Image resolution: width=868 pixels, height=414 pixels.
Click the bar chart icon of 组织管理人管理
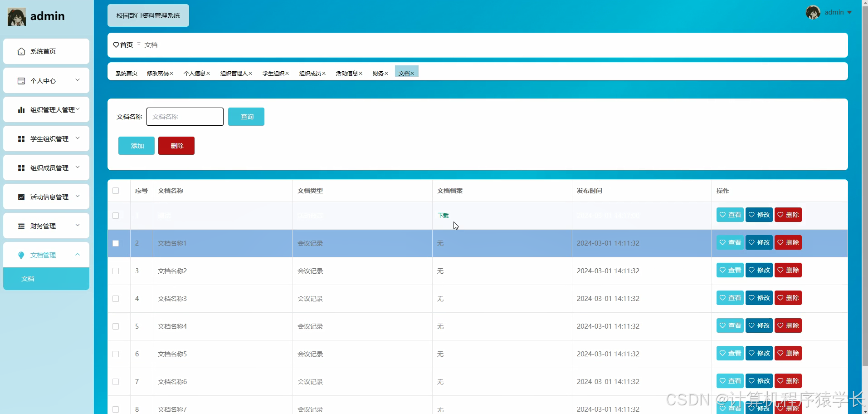tap(21, 110)
